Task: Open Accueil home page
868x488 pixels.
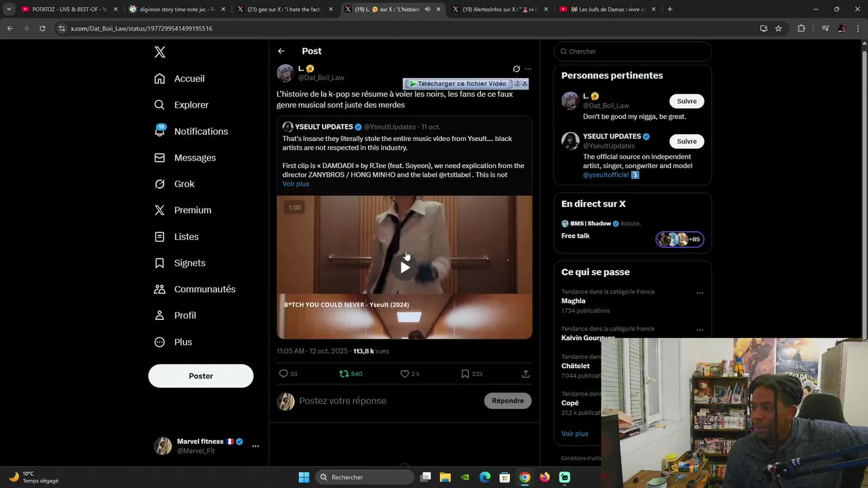Action: pos(180,79)
